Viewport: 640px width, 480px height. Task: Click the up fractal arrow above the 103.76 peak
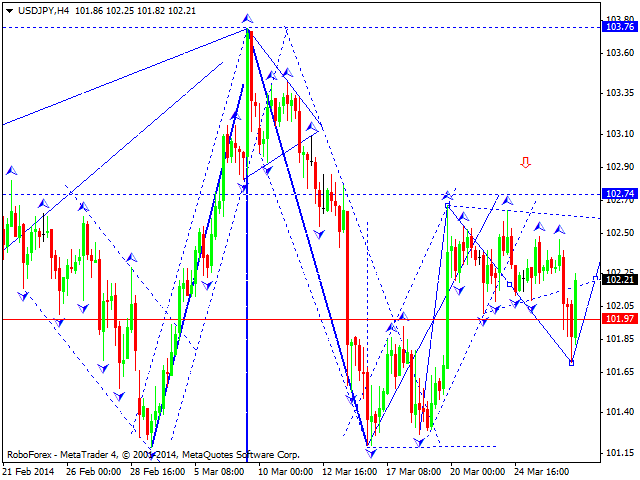247,18
